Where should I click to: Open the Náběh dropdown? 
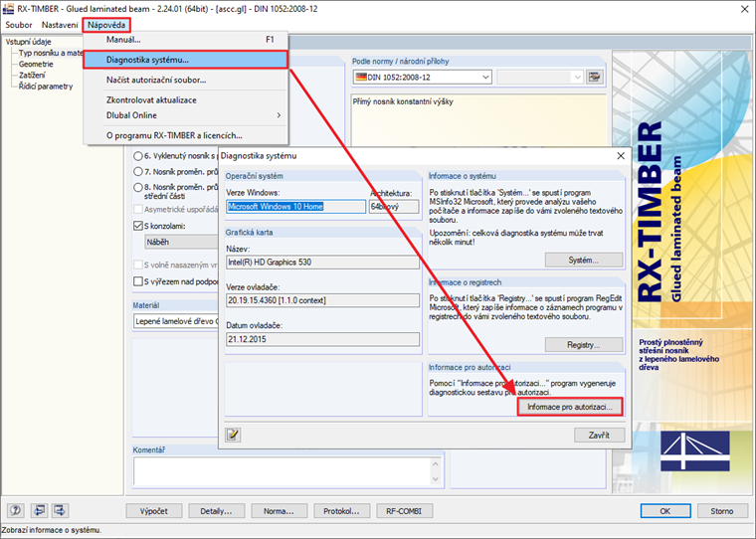(x=182, y=242)
